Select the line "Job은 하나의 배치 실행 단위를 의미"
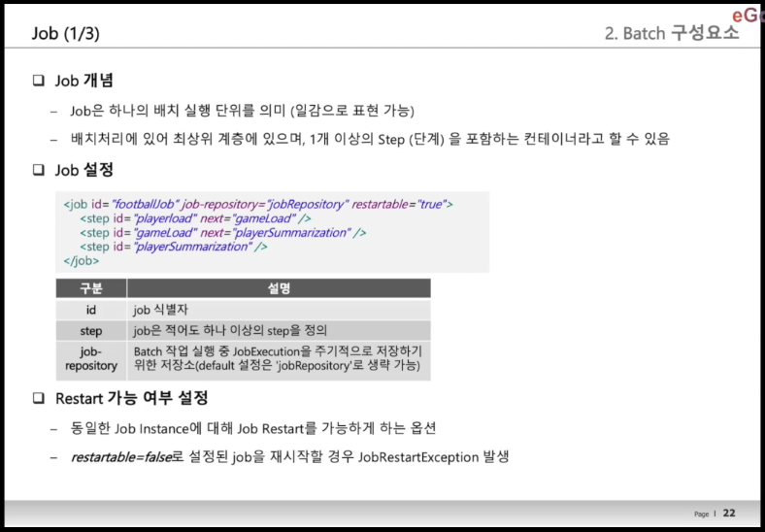 click(x=242, y=112)
